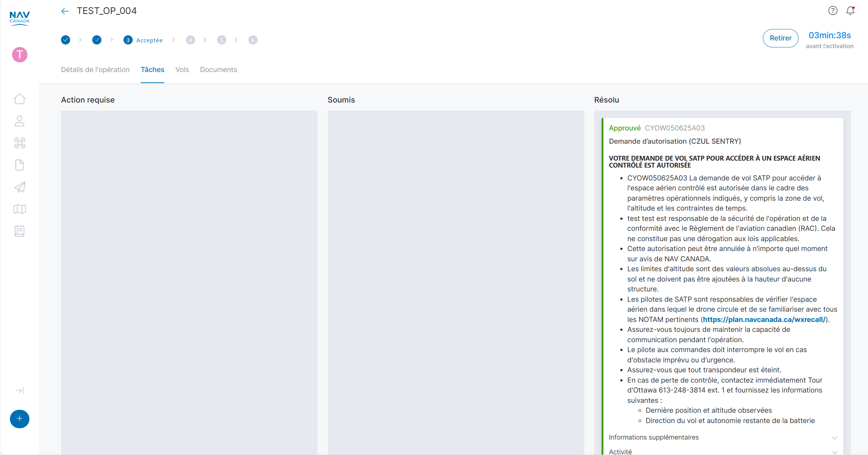Click Assurez-vous que tout transpondeur est éteint

[x=704, y=370]
